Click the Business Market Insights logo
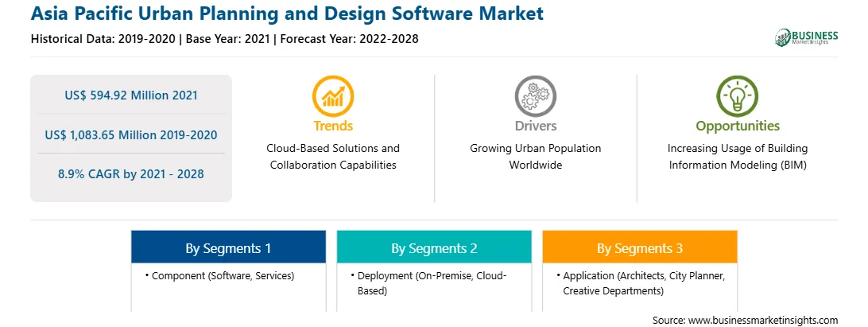Viewport: 868px width, 327px height. (x=807, y=37)
